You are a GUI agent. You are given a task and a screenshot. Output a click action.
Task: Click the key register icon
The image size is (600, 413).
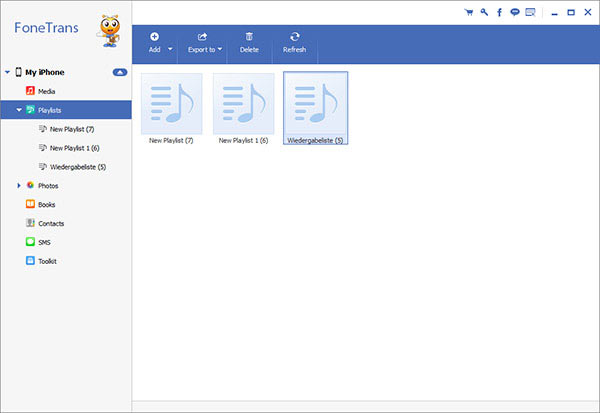pos(484,12)
